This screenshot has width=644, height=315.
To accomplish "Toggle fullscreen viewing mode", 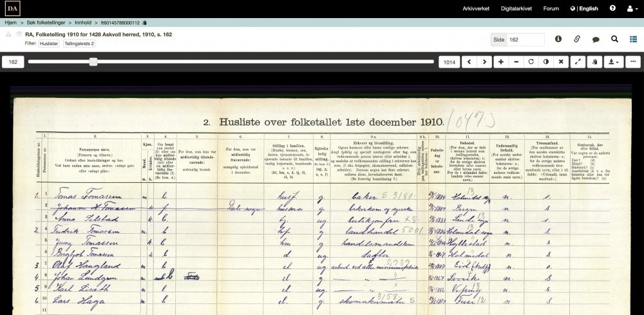I will pos(578,62).
